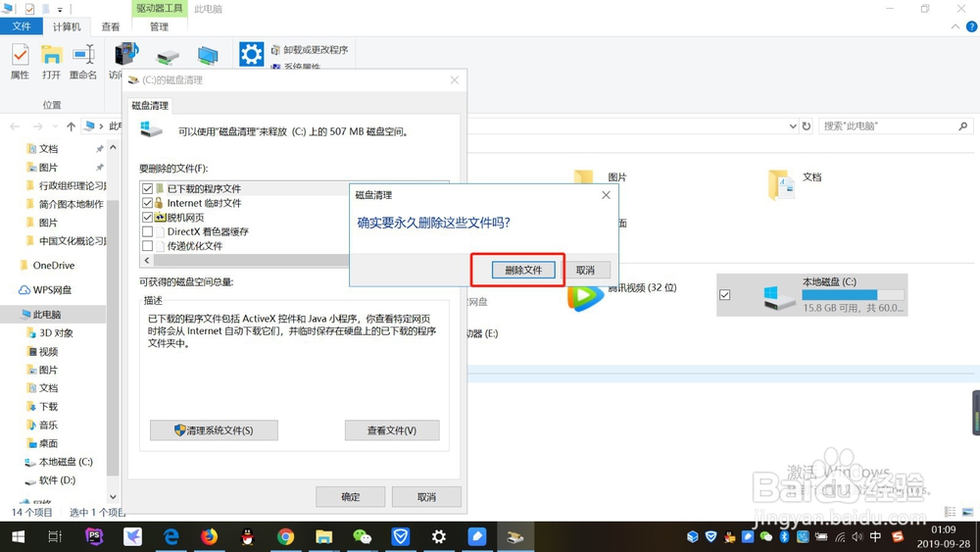This screenshot has height=552, width=980.
Task: Open address bar history dropdown
Action: point(793,126)
